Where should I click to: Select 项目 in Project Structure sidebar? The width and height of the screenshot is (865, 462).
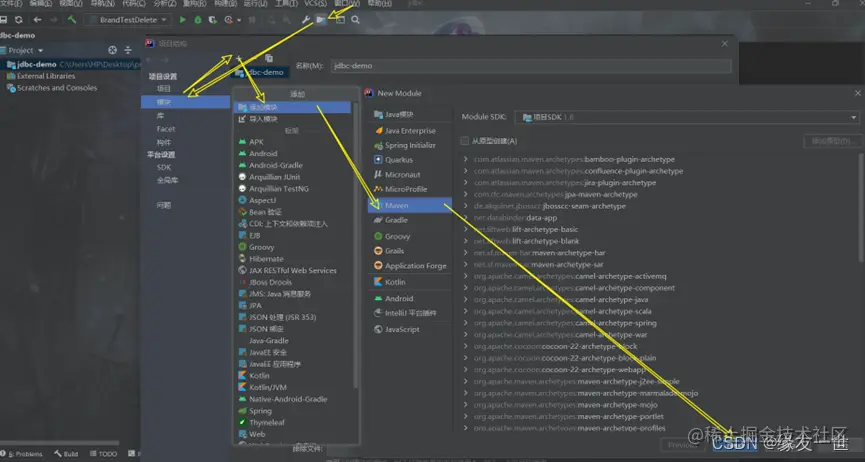click(164, 88)
